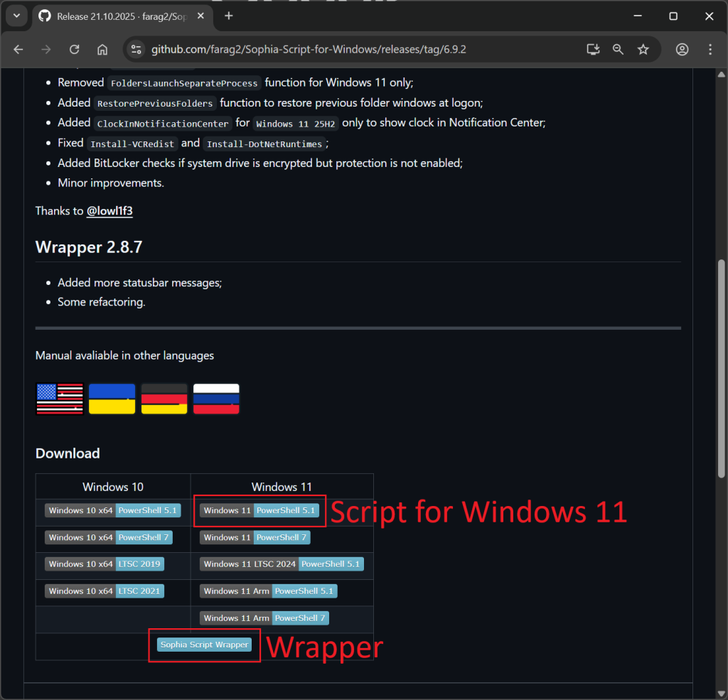Reload the GitHub release page

tap(74, 49)
